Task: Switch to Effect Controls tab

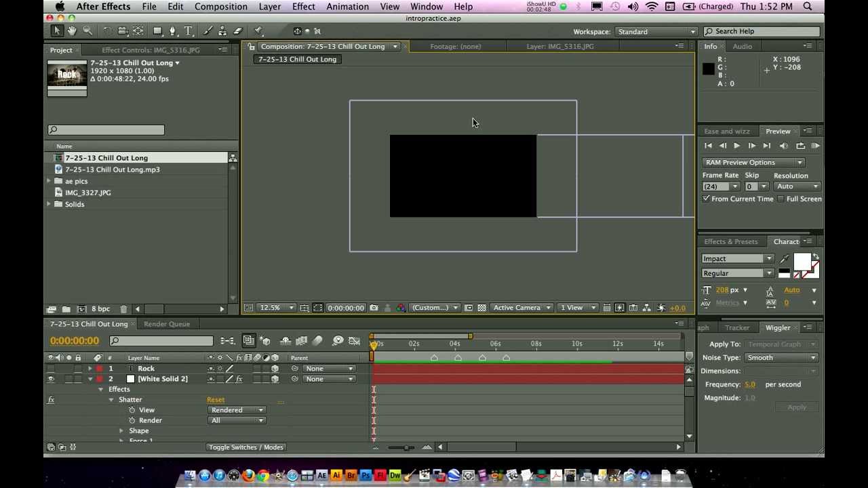Action: click(x=151, y=50)
